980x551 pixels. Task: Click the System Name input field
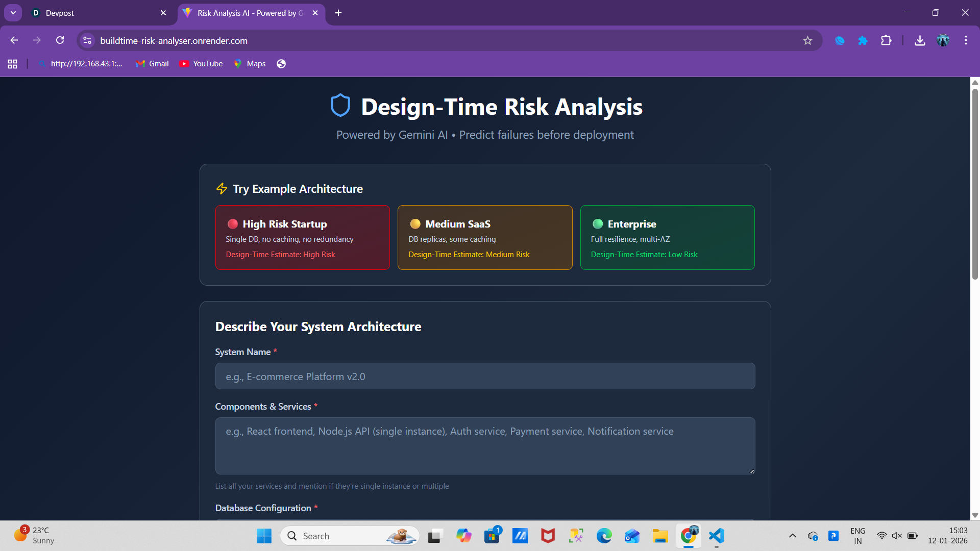click(485, 377)
